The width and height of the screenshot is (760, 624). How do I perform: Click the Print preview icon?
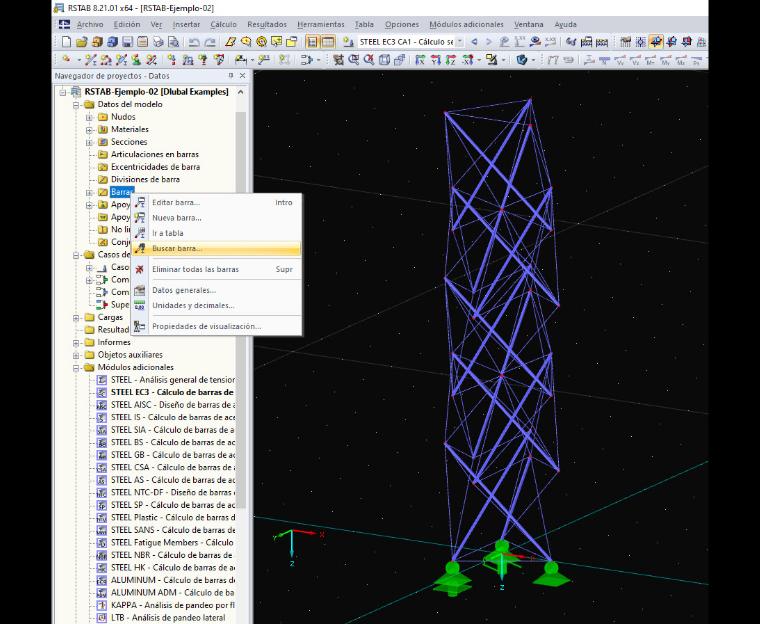(173, 42)
